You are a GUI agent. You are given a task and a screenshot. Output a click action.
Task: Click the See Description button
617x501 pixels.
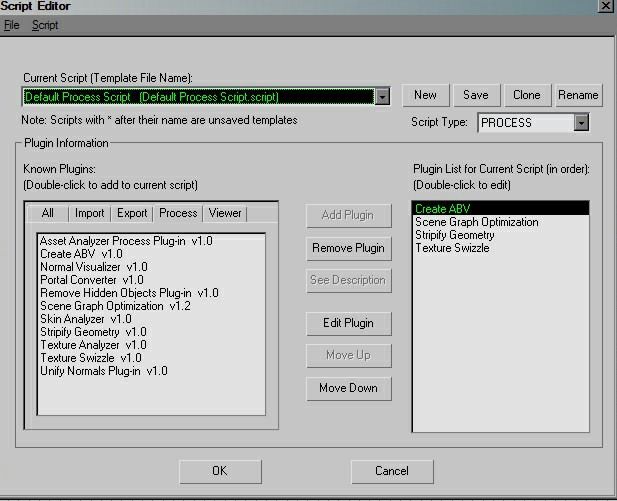tap(349, 280)
